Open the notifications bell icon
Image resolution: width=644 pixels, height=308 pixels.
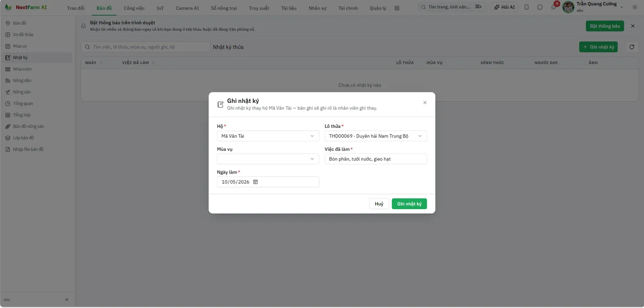[553, 7]
